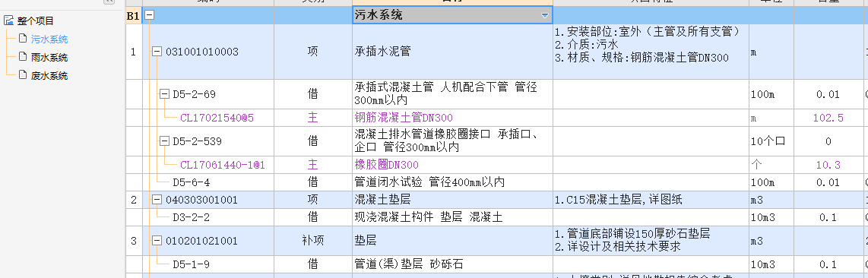Collapse quota D5-2-539

click(x=164, y=141)
